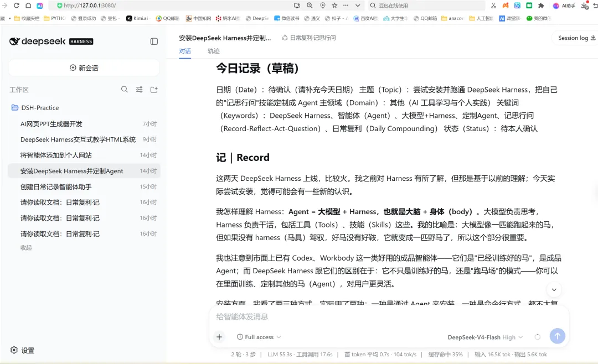Open the 我的微信 bookmark
The height and width of the screenshot is (364, 598).
(539, 18)
